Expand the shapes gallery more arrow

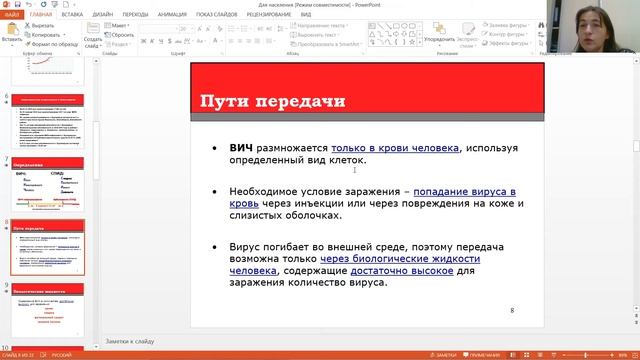pyautogui.click(x=420, y=42)
